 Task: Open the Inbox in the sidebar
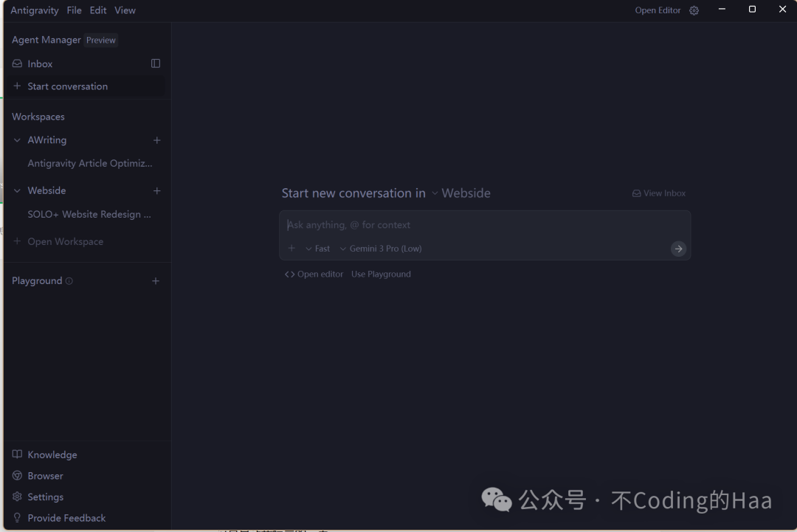40,63
